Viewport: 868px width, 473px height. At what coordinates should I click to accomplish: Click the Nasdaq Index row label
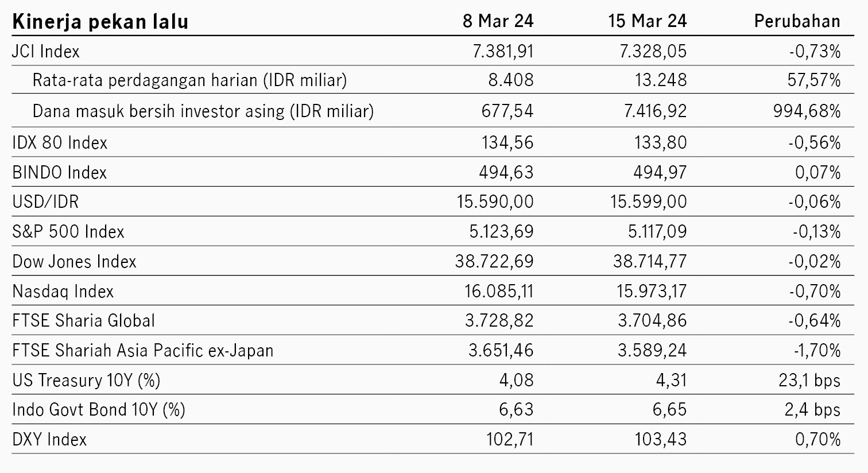[x=63, y=292]
